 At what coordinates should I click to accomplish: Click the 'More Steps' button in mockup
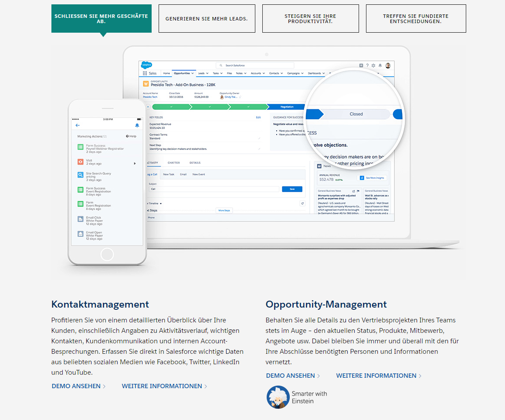(x=224, y=210)
